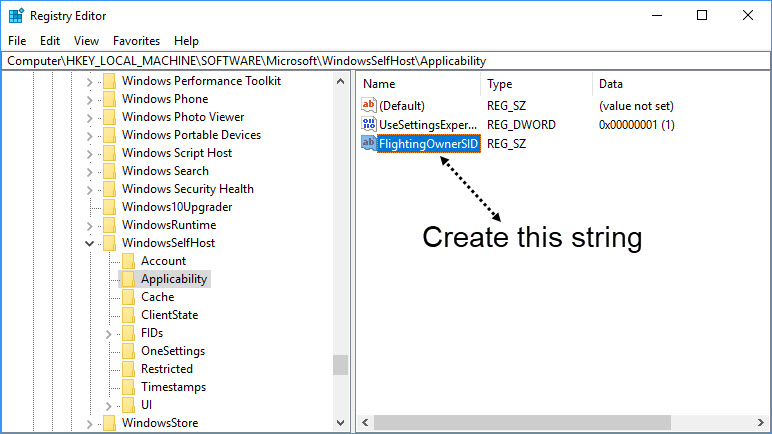The height and width of the screenshot is (434, 772).
Task: Click the Windows Security Health folder icon
Action: click(110, 189)
